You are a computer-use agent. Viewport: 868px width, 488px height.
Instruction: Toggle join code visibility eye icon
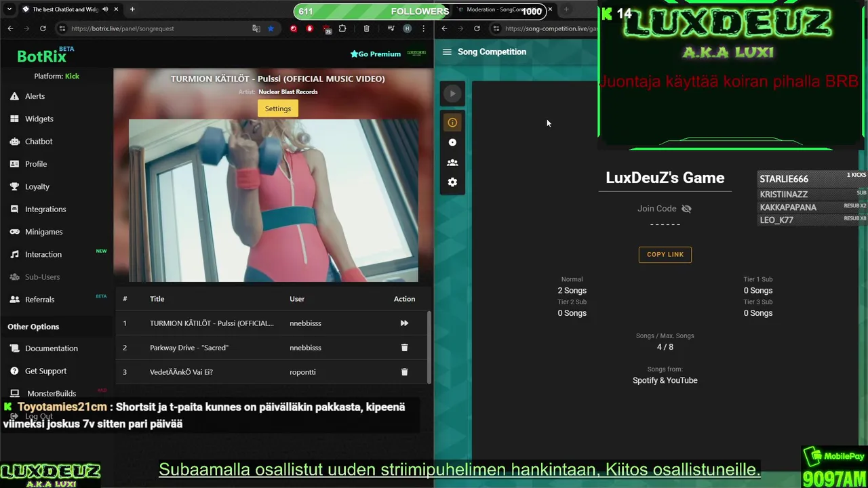686,209
